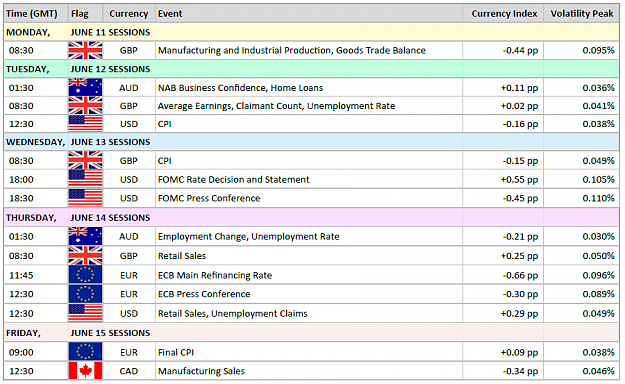Click the 0.105% volatility peak value
This screenshot has width=625, height=384.
598,179
